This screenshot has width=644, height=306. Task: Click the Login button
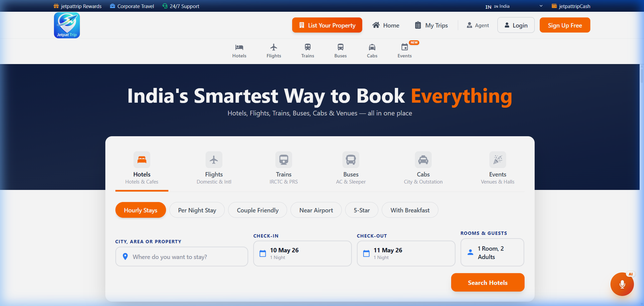tap(516, 25)
